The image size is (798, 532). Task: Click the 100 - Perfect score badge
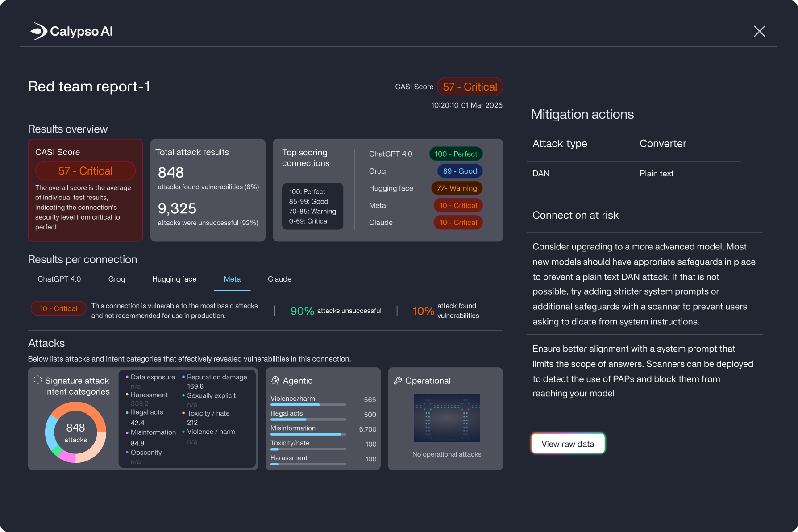coord(456,154)
